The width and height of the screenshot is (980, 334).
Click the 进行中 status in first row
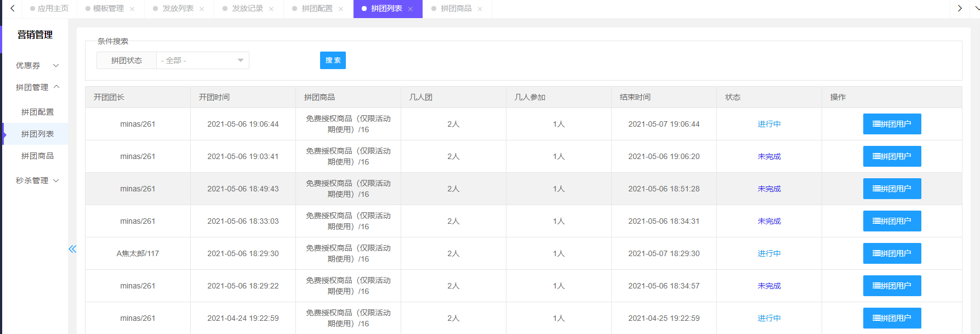coord(769,124)
